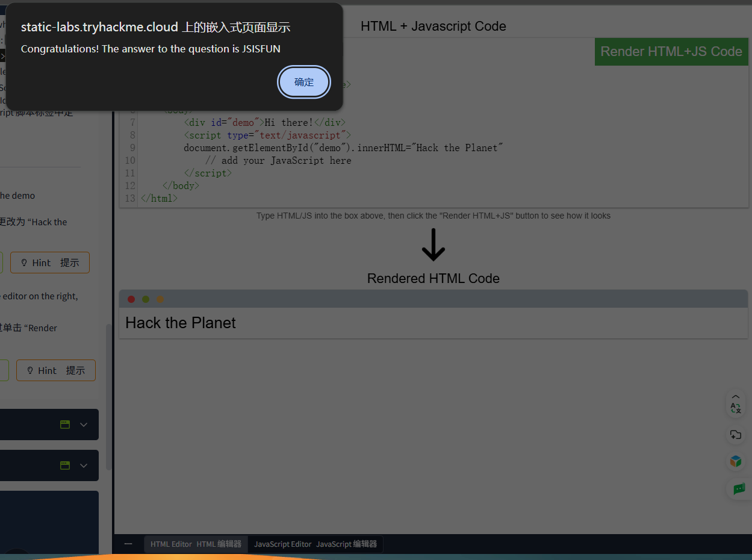Click the closing </body> tag line
This screenshot has height=560, width=752.
pos(181,186)
